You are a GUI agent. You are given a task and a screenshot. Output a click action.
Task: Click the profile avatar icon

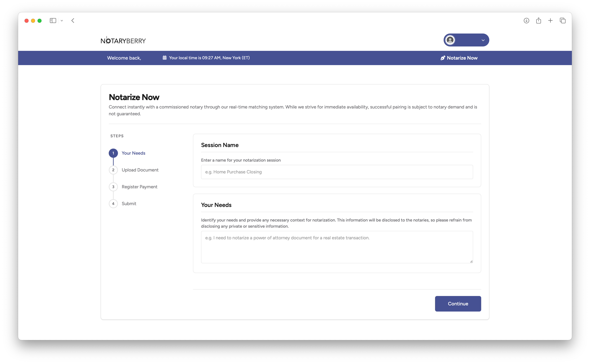pyautogui.click(x=450, y=40)
